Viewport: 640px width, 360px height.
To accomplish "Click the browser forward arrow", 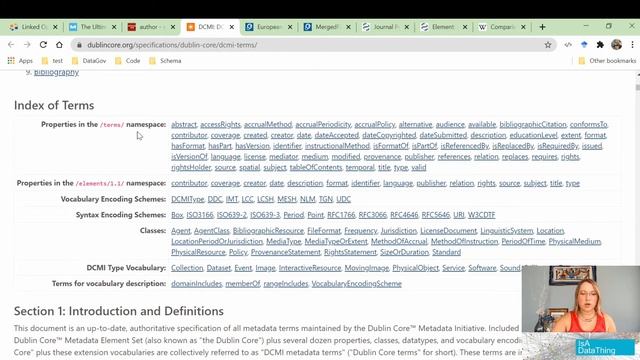I will [x=27, y=44].
